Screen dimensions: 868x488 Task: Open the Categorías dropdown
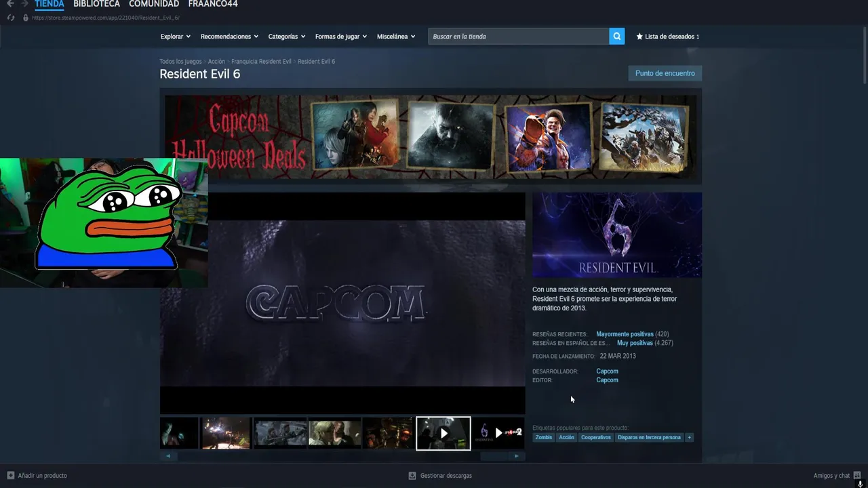coord(287,37)
